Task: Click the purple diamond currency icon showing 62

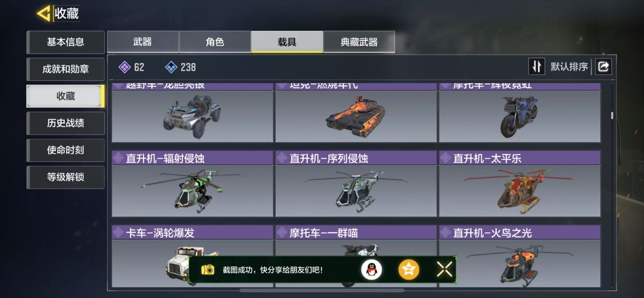Action: tap(124, 67)
